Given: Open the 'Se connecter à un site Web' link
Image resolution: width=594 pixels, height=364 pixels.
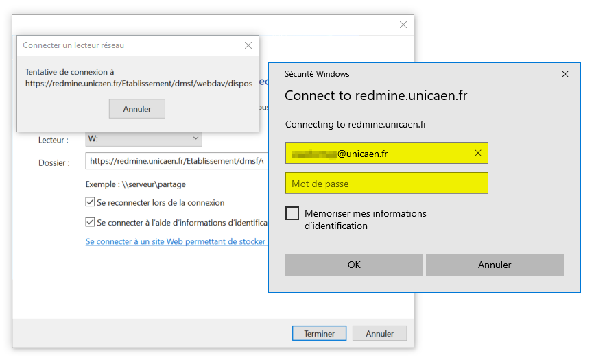Looking at the screenshot, I should tap(176, 241).
